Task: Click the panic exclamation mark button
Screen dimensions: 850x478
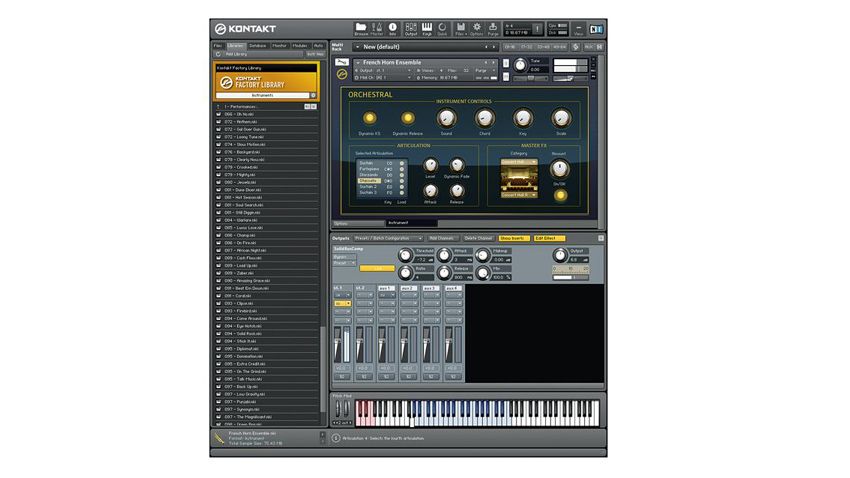Action: (537, 29)
